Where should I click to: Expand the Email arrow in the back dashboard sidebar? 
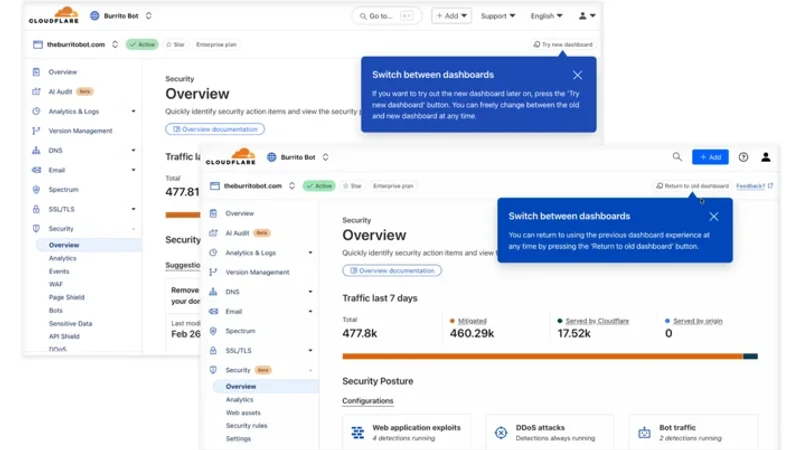(x=133, y=170)
